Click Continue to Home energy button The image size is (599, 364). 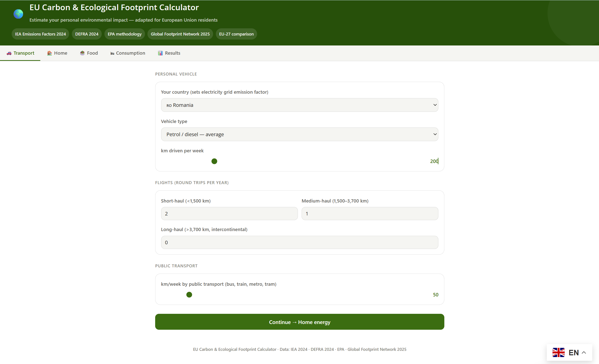(300, 322)
